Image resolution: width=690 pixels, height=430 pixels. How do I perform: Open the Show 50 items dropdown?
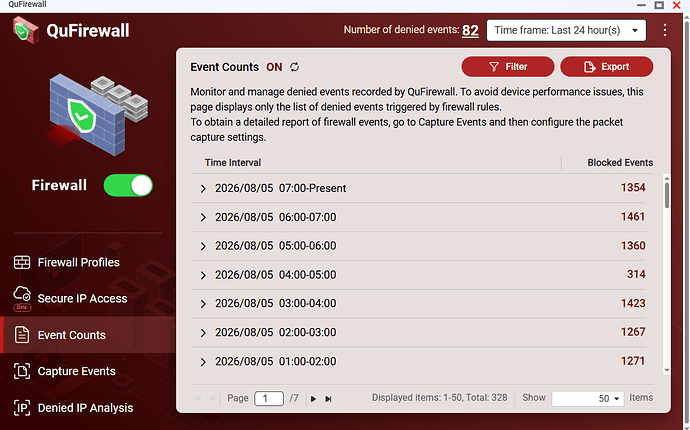click(x=587, y=398)
